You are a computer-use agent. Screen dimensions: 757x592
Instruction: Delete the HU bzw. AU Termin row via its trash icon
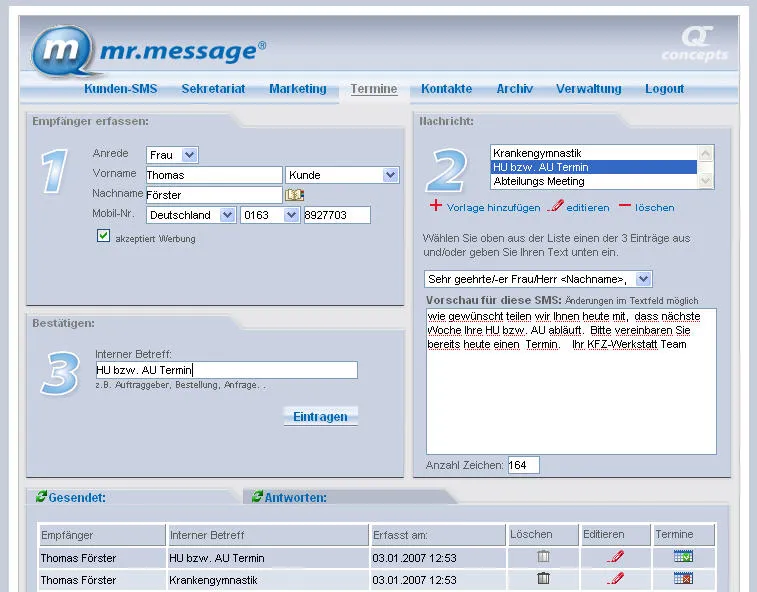544,556
